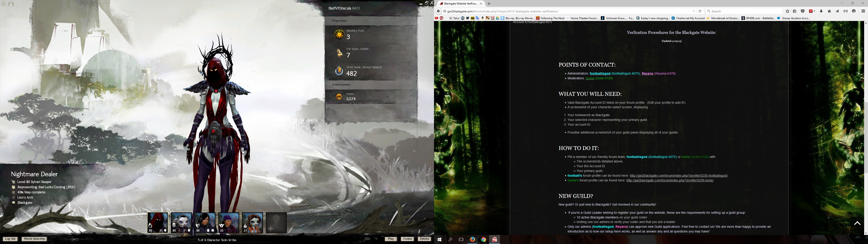Click the chat bubble smiley icon

854,11
